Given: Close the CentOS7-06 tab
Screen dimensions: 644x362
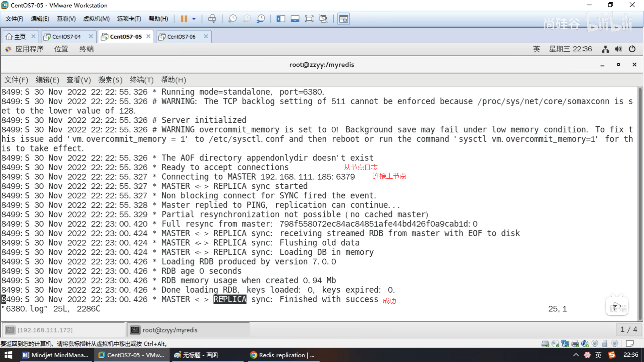Looking at the screenshot, I should 206,36.
